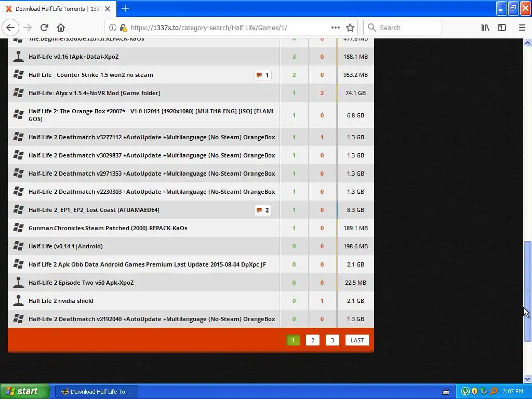Click mixed content lock warning icon
532x399 pixels.
pyautogui.click(x=124, y=28)
